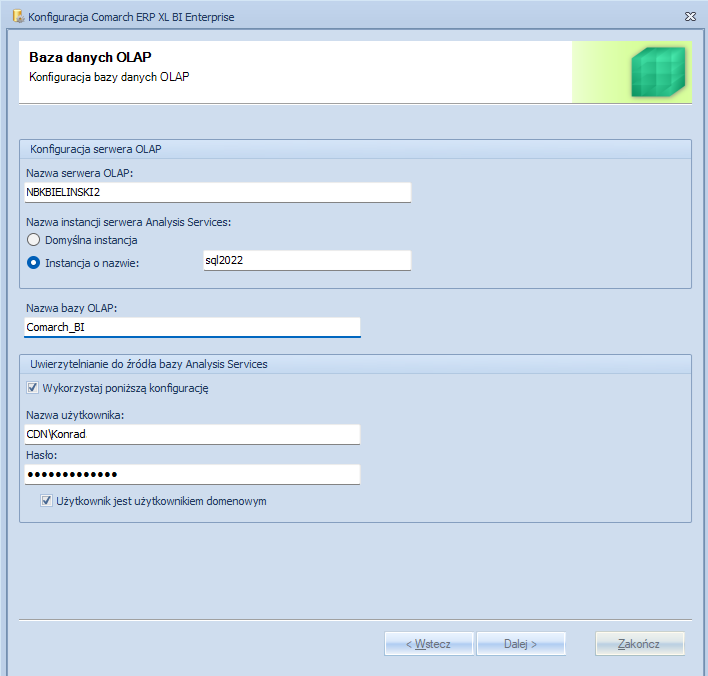Click the Nazwa bazy OLAP field
The image size is (708, 676).
coord(192,327)
